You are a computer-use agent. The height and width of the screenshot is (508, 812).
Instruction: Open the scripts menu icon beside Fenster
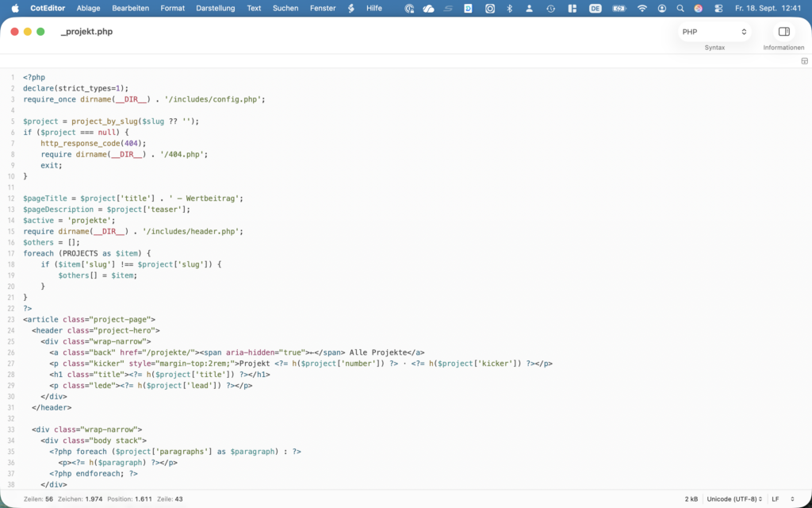click(x=351, y=8)
